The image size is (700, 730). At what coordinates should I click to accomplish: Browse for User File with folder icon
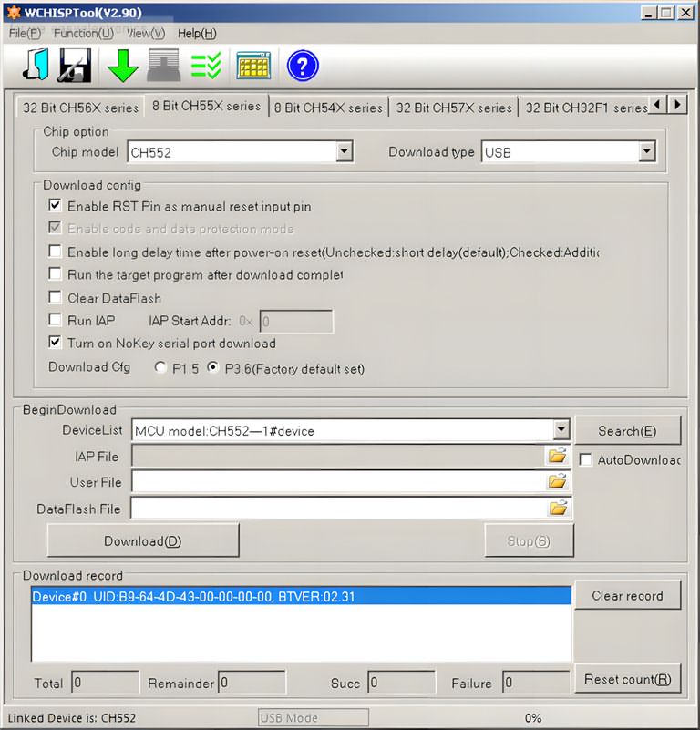tap(558, 481)
